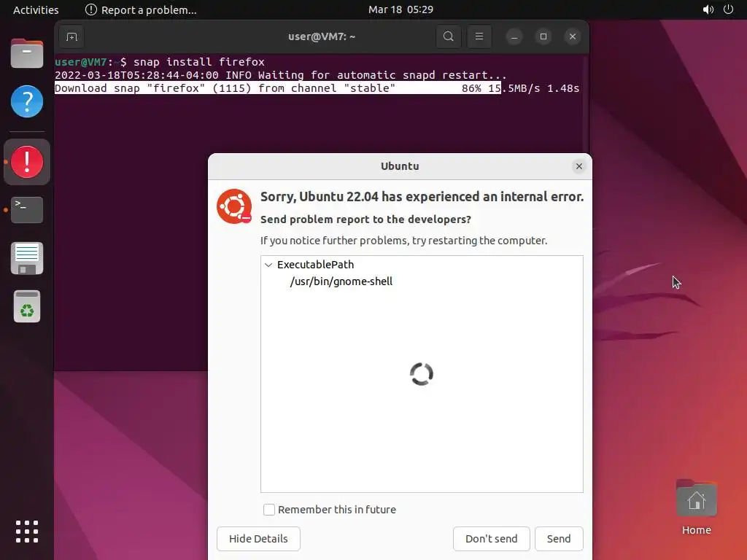
Task: Click the volume icon in top bar
Action: point(708,9)
